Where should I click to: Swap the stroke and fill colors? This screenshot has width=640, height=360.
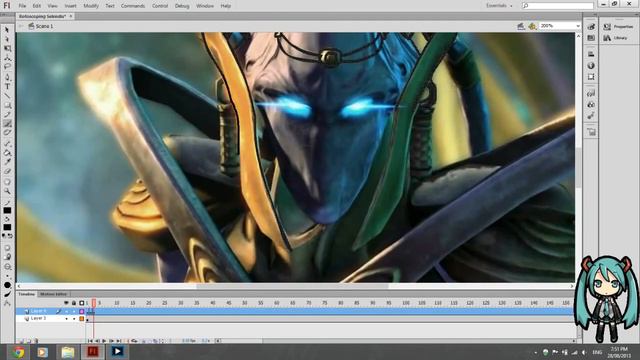[x=10, y=236]
